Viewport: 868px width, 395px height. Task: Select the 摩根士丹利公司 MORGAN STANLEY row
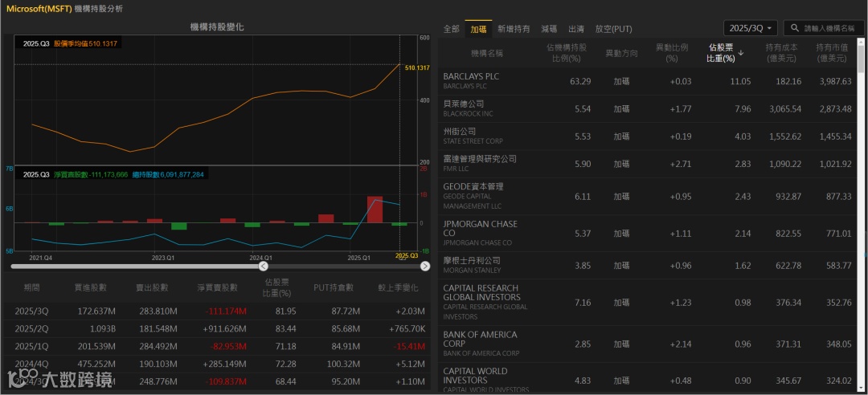pos(648,266)
